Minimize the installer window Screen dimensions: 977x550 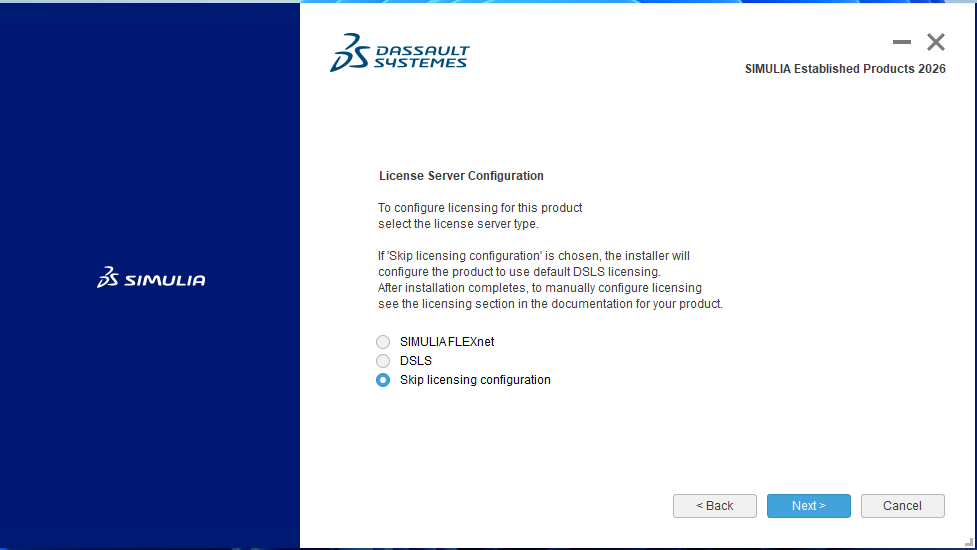point(902,42)
